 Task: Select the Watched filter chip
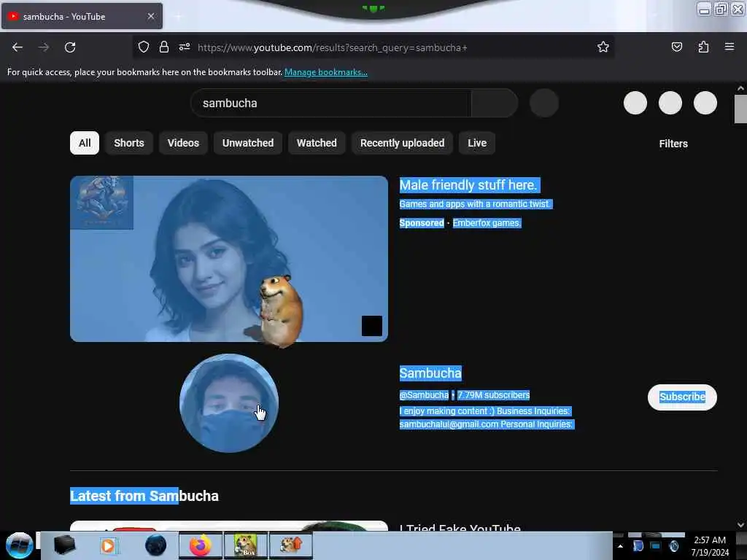(x=317, y=143)
